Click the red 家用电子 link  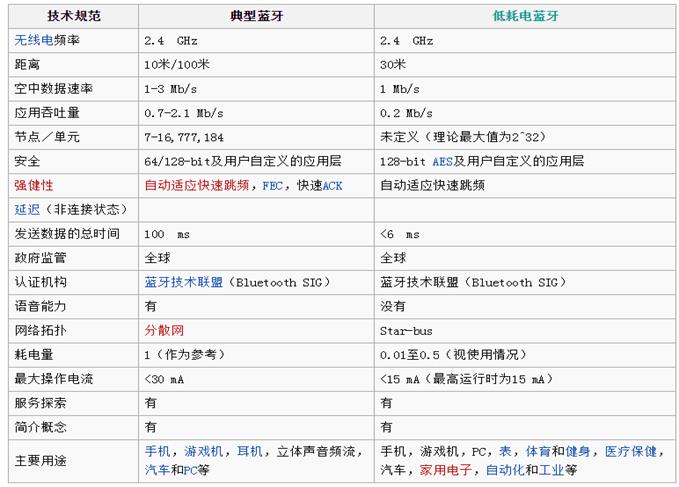pos(446,470)
